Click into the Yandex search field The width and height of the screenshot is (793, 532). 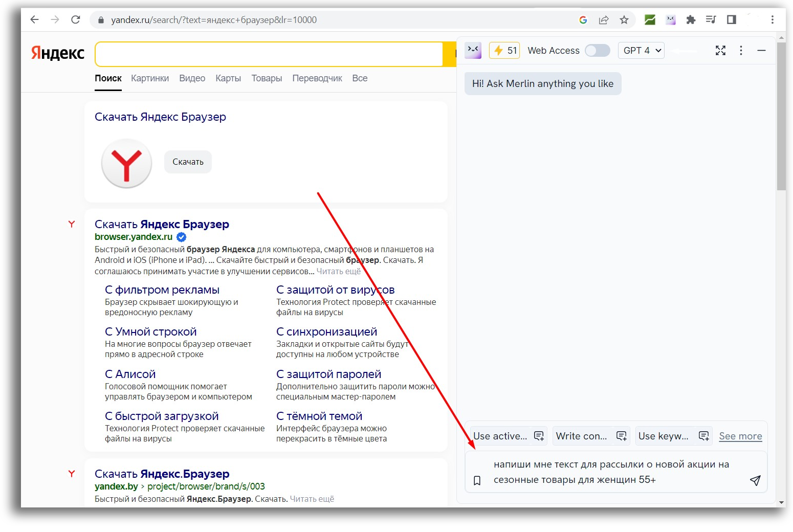(x=269, y=54)
